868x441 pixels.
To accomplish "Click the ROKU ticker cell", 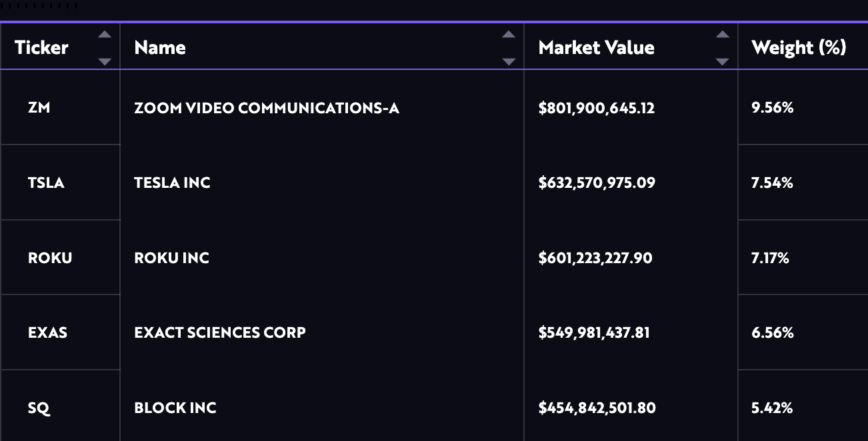I will [50, 258].
